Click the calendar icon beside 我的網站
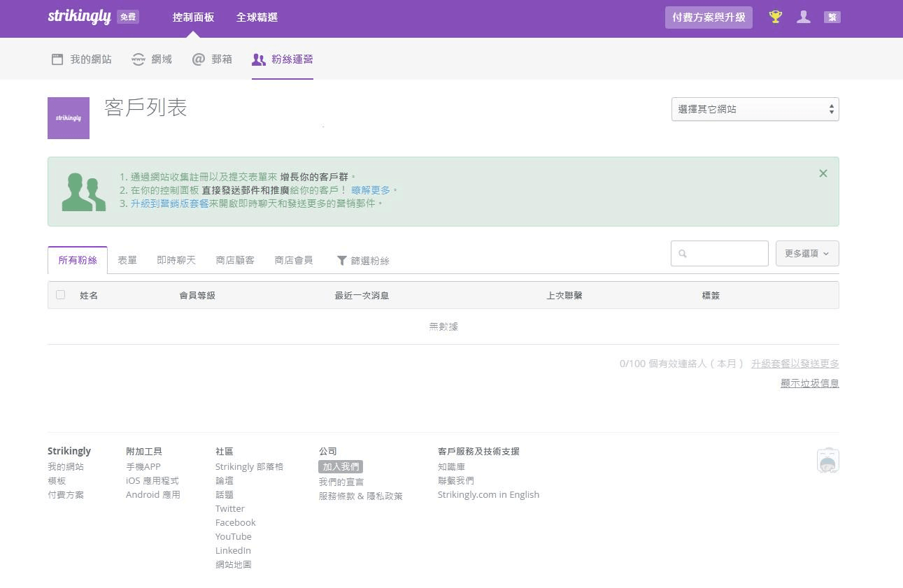 tap(57, 59)
